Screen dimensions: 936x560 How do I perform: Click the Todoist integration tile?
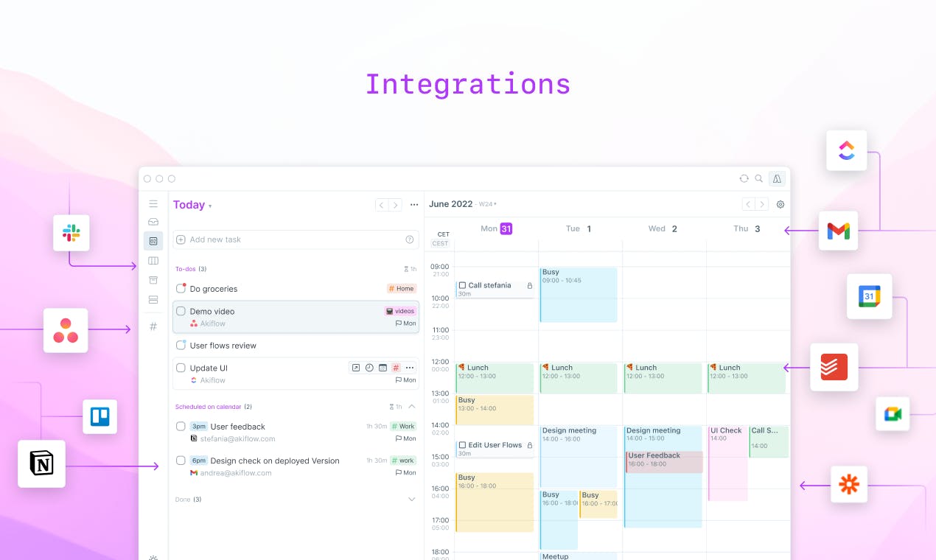tap(834, 367)
